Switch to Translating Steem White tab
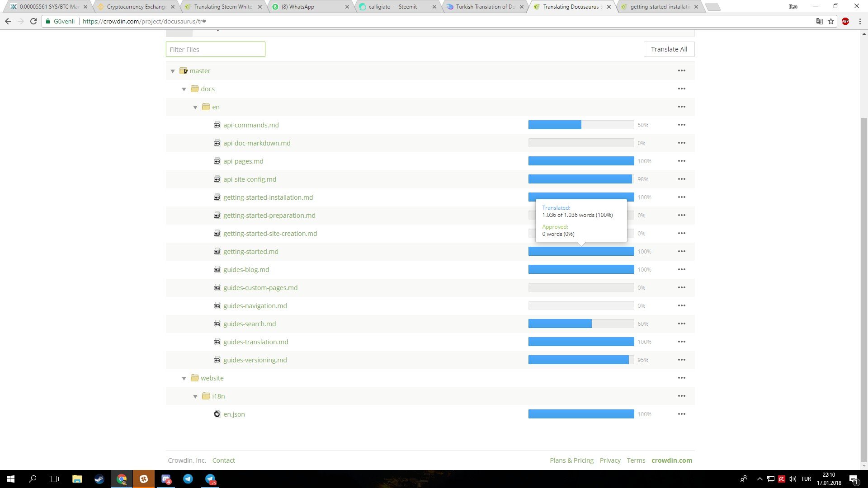This screenshot has height=488, width=868. point(223,7)
